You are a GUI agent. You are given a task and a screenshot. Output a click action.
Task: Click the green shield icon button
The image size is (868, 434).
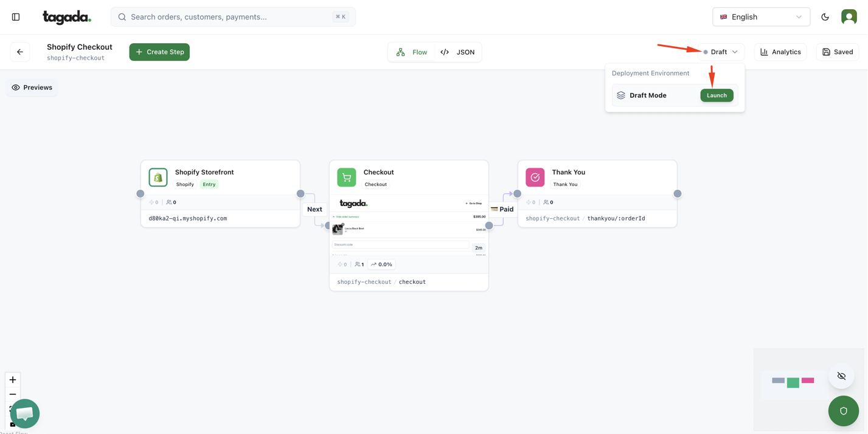pyautogui.click(x=843, y=411)
